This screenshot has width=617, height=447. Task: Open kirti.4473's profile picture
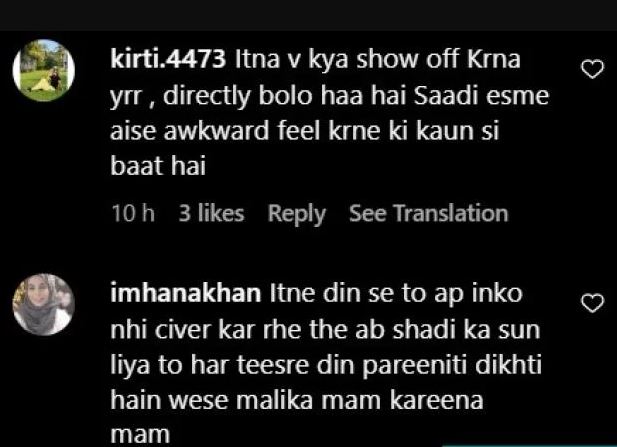[x=44, y=70]
